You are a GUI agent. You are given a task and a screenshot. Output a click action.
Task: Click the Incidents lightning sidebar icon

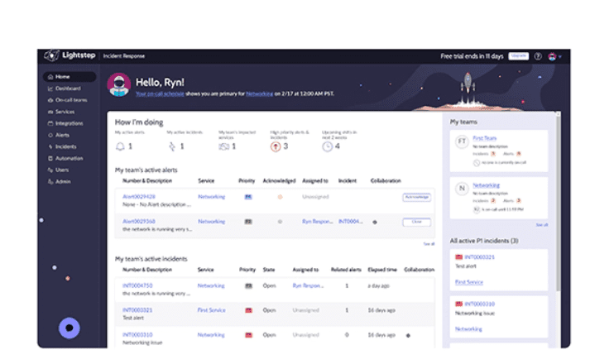pos(50,146)
